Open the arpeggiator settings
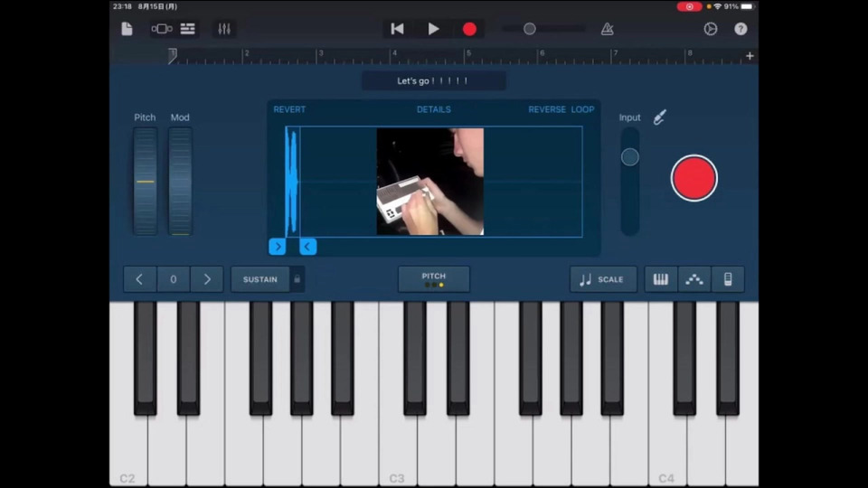 click(x=694, y=279)
